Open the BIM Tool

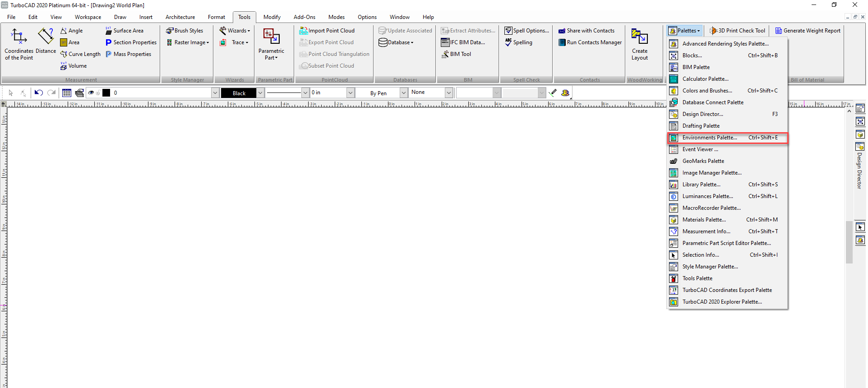click(456, 54)
